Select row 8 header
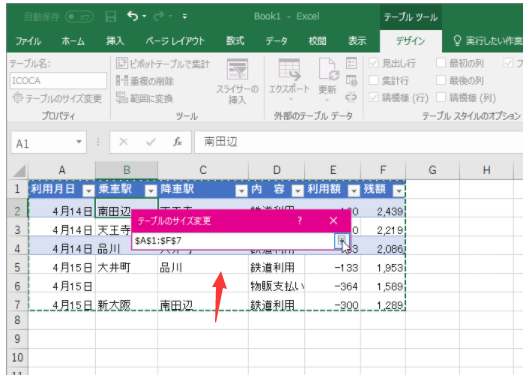This screenshot has height=375, width=526. coord(17,320)
